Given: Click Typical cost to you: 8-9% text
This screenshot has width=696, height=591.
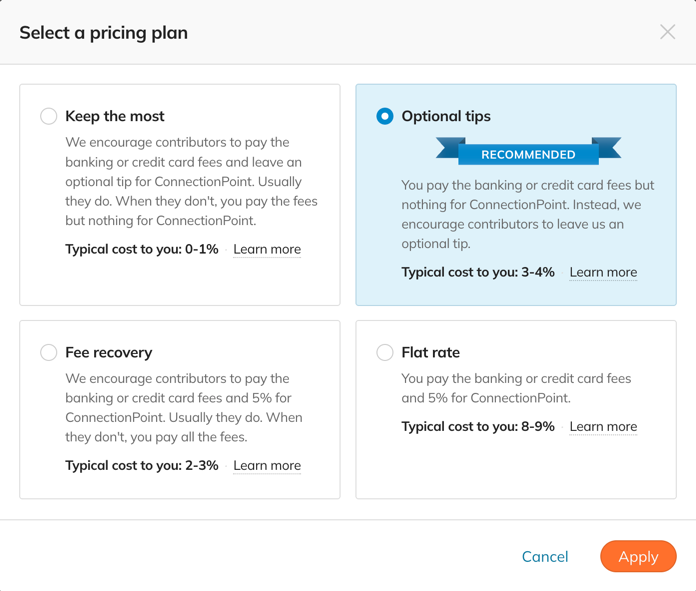Looking at the screenshot, I should [x=478, y=426].
